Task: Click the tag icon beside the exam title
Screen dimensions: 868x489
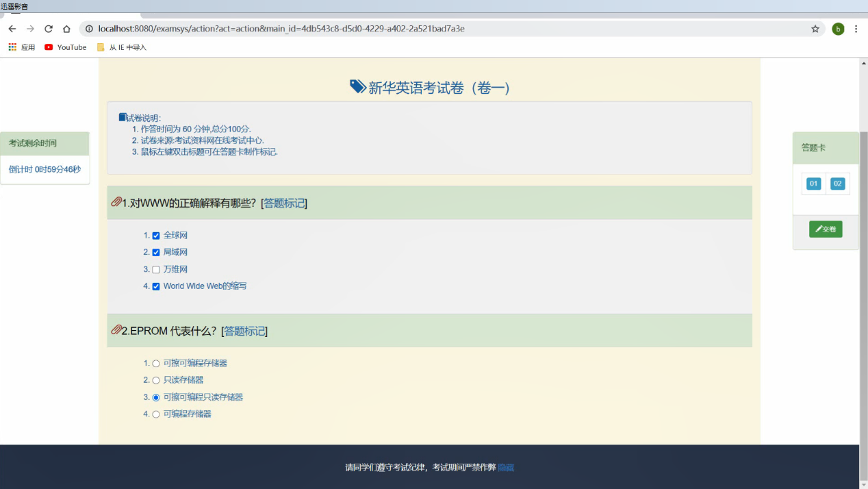Action: pos(357,86)
